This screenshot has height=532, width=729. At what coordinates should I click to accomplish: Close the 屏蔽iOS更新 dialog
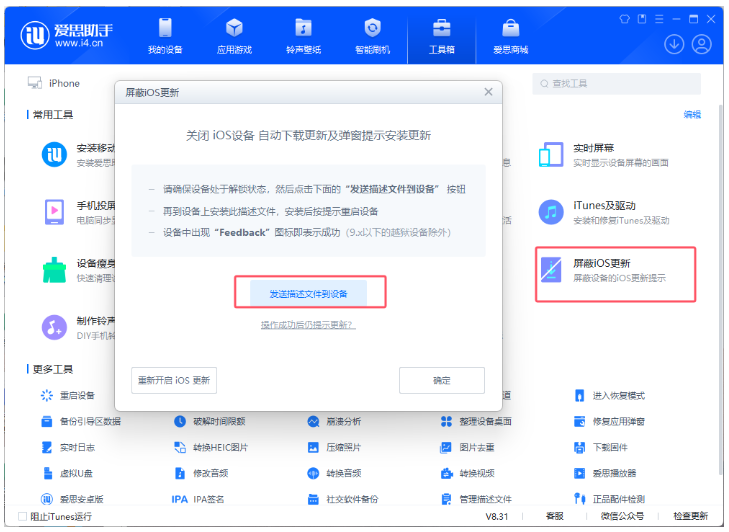[x=488, y=92]
